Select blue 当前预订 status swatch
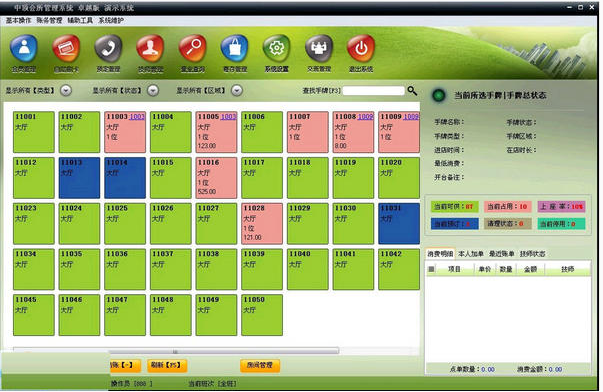 454,224
